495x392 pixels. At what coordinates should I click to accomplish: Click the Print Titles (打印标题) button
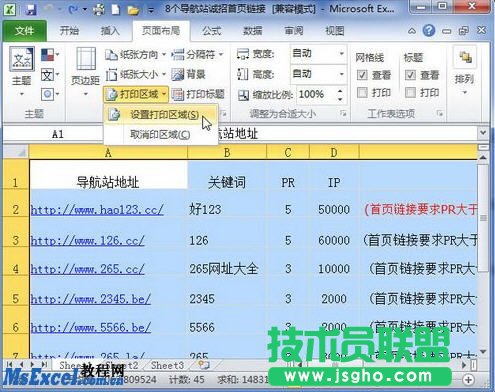(x=198, y=94)
